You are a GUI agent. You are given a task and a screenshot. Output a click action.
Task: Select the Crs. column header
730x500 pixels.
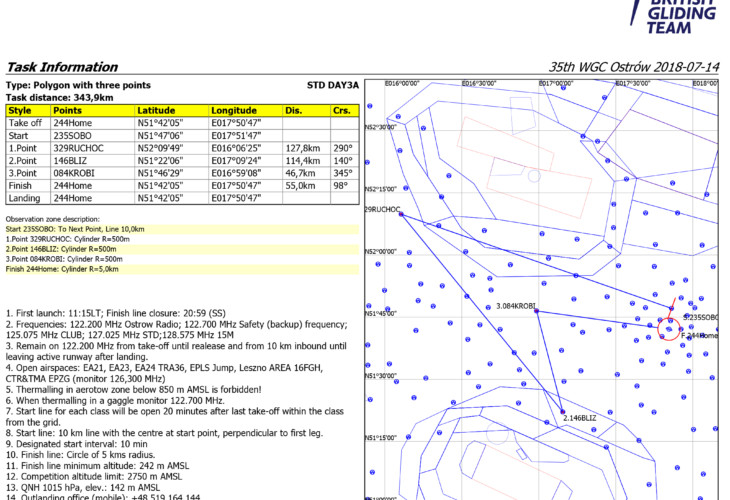tap(344, 110)
